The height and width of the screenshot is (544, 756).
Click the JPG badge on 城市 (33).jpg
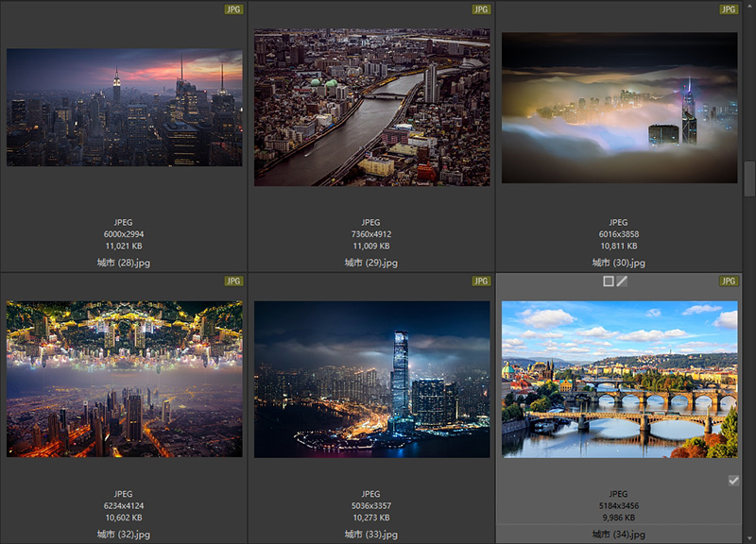(481, 281)
